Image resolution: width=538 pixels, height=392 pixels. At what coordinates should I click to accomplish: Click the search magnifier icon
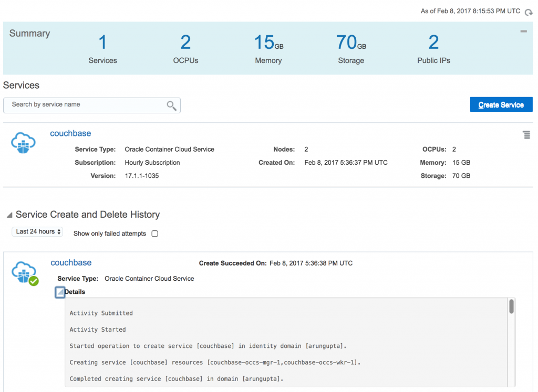[172, 106]
